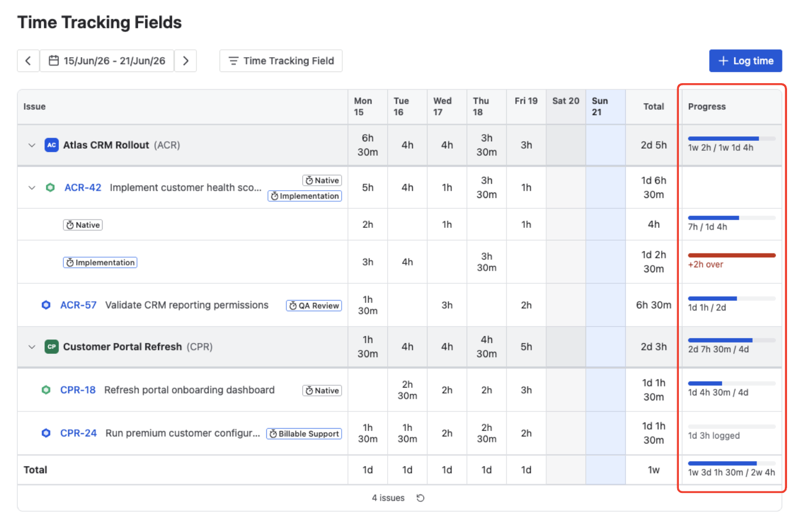Viewport: 812px width, 524px height.
Task: Open issue link CPR-24
Action: pos(78,434)
